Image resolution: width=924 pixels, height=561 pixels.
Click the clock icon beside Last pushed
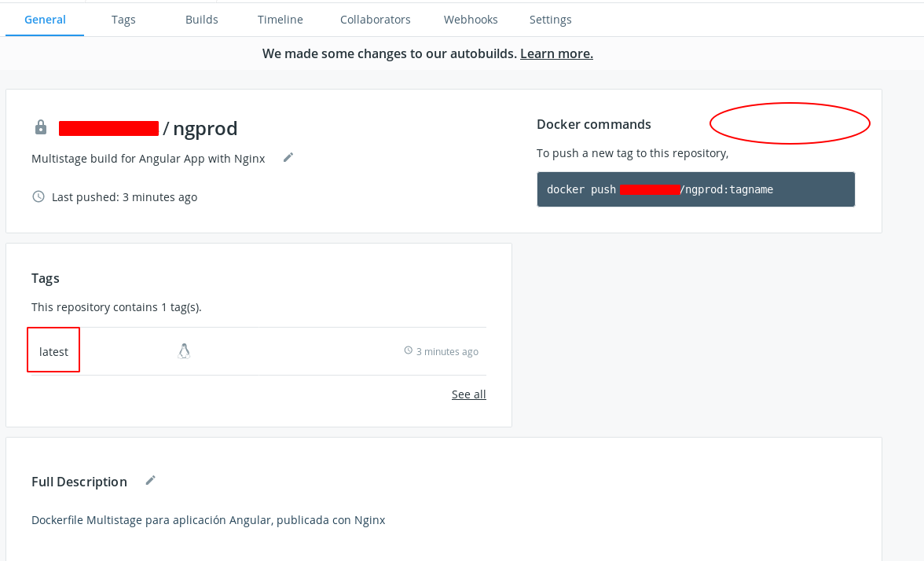(x=38, y=196)
